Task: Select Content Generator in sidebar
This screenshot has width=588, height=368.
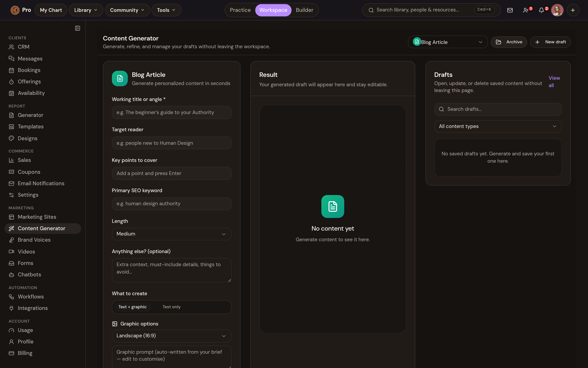Action: [x=43, y=229]
